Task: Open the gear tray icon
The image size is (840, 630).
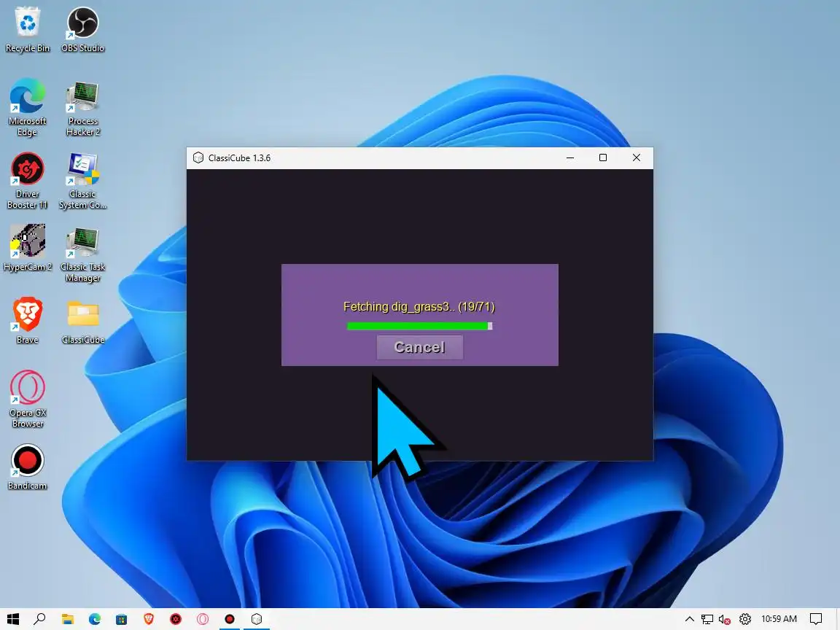Action: tap(745, 619)
